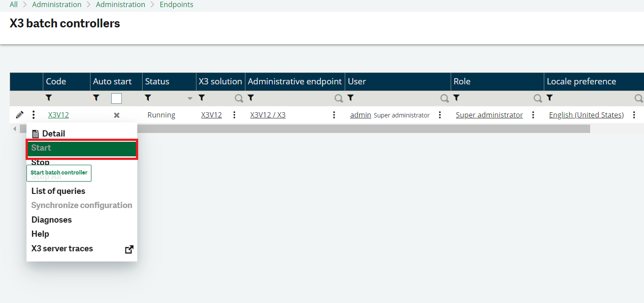This screenshot has width=644, height=303.
Task: Edit the X3V12 batch controller row
Action: point(19,114)
